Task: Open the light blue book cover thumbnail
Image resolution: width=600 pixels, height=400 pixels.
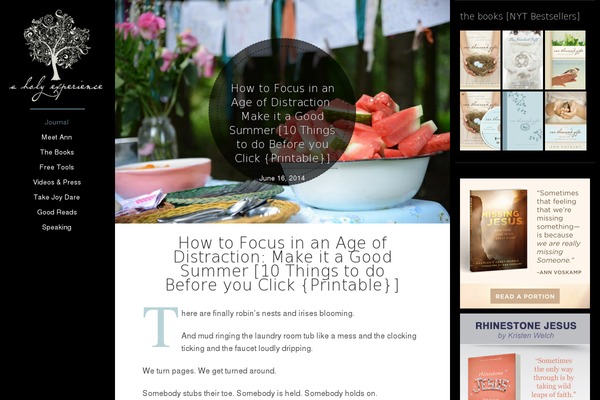Action: 522,121
